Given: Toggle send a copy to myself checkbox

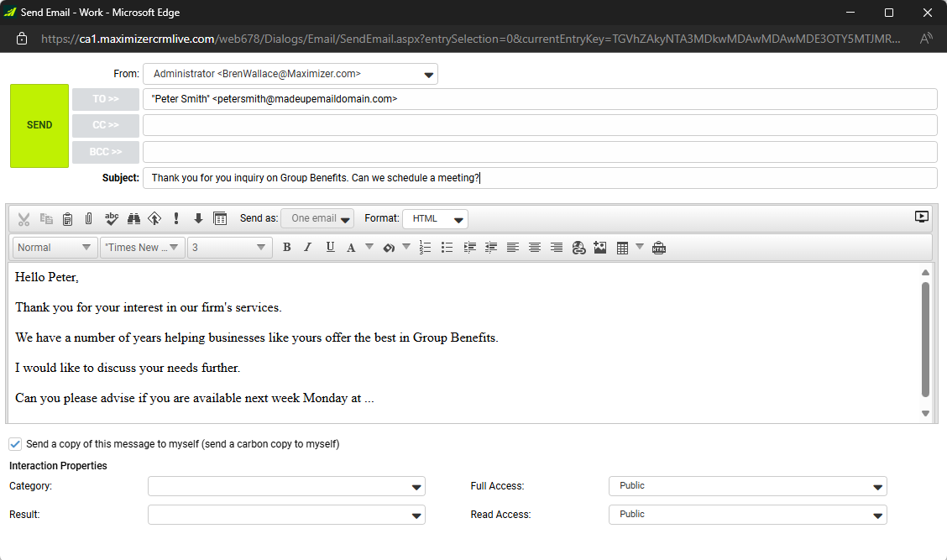Looking at the screenshot, I should 15,444.
